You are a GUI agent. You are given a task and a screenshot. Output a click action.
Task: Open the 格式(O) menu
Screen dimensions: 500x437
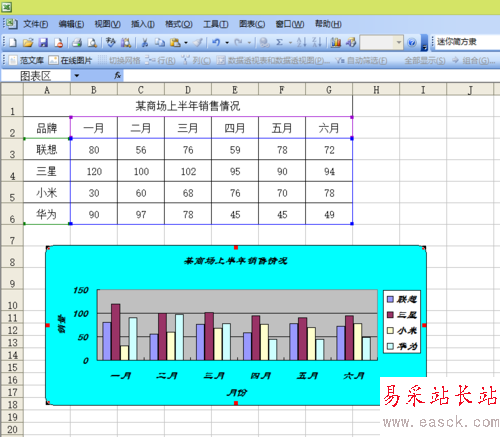tap(179, 24)
